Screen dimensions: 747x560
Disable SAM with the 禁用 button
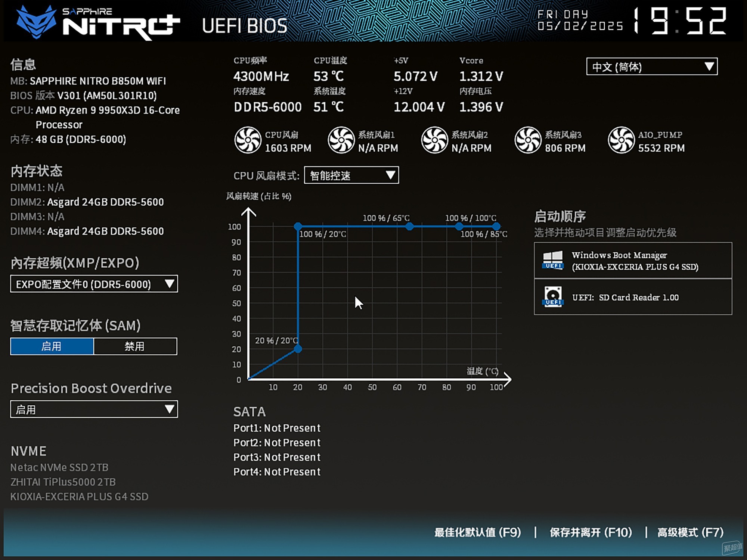(135, 346)
